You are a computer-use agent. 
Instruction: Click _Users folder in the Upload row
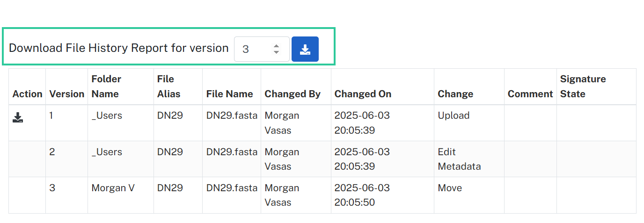[107, 115]
